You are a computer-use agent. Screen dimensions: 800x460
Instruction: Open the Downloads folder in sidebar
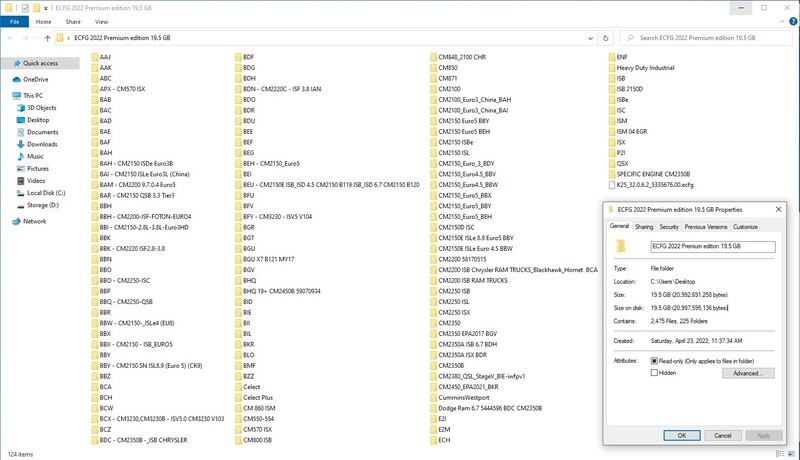41,144
